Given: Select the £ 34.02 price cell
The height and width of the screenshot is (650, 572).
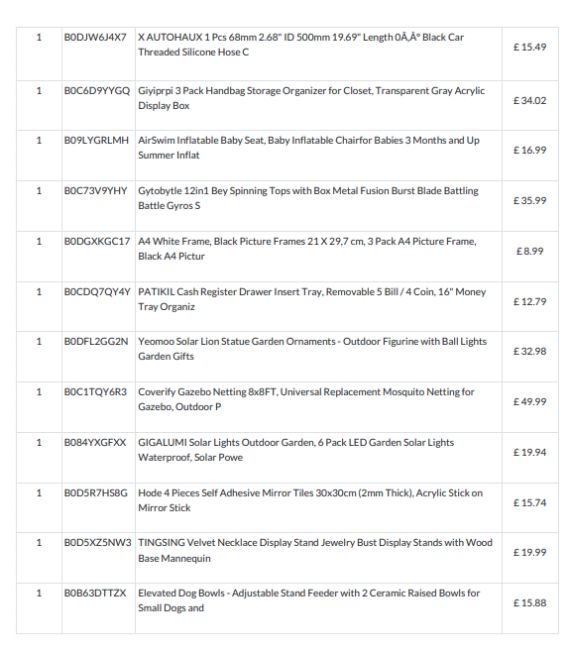Looking at the screenshot, I should pos(530,101).
